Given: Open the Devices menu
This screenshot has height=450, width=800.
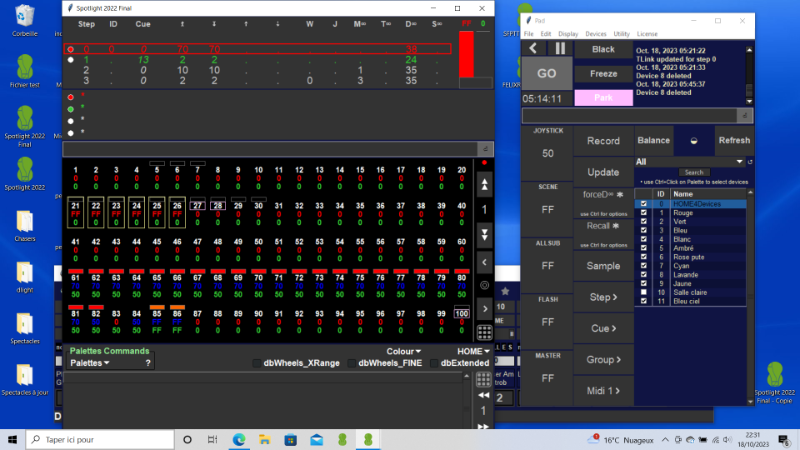Looking at the screenshot, I should 597,33.
